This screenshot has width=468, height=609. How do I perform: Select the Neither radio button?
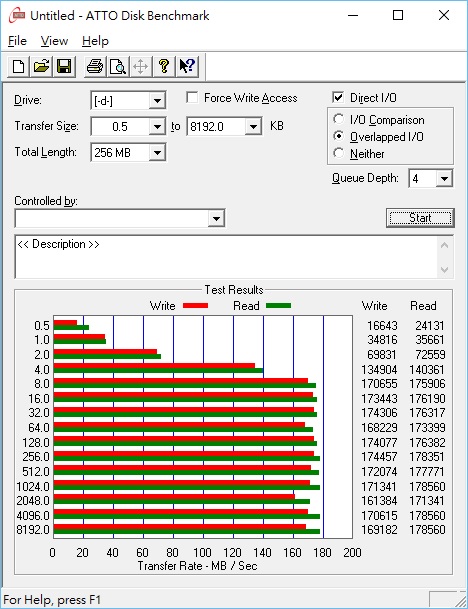(339, 153)
